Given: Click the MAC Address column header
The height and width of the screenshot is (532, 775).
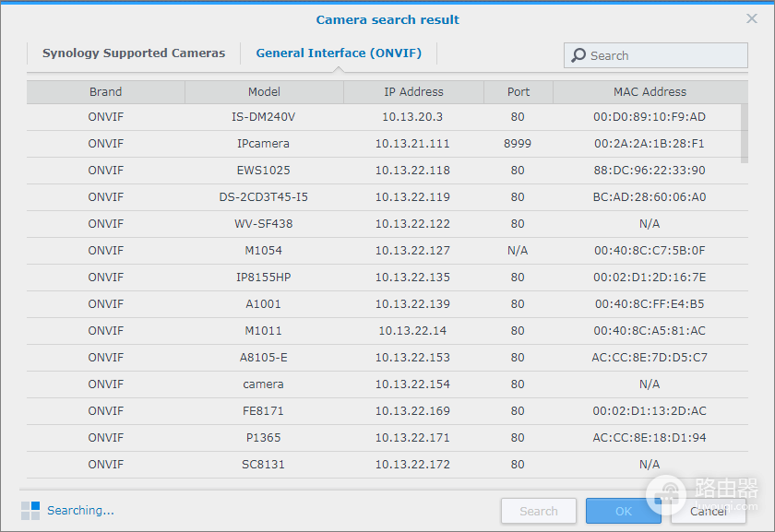Looking at the screenshot, I should 650,92.
